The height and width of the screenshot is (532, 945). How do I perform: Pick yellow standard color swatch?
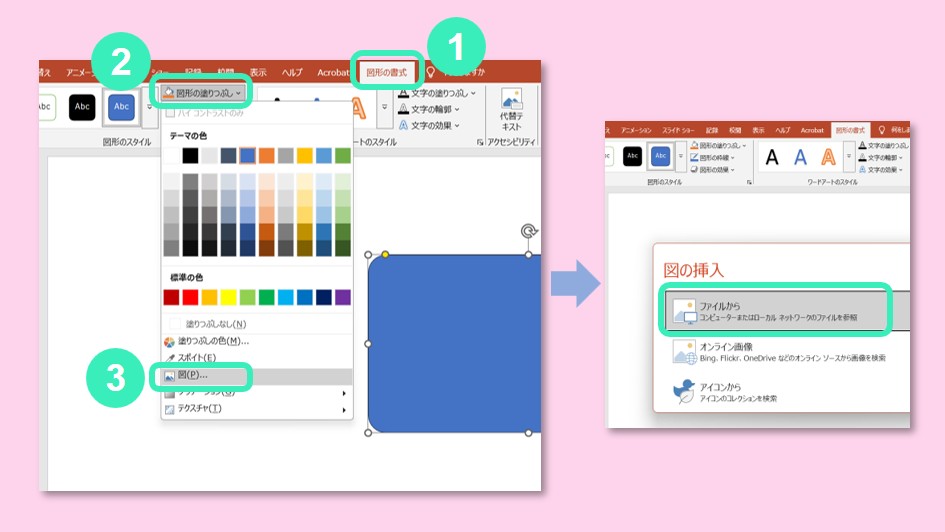(x=228, y=297)
